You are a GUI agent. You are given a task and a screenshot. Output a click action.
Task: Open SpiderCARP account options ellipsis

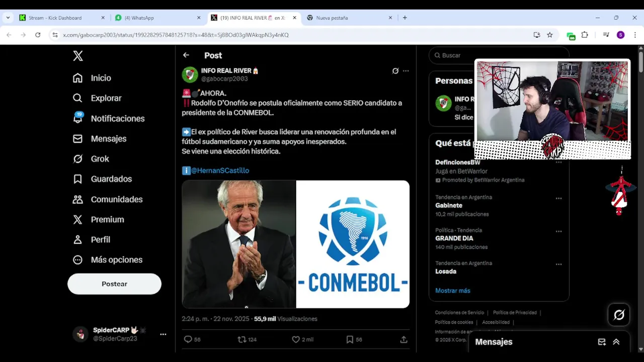coord(163,334)
